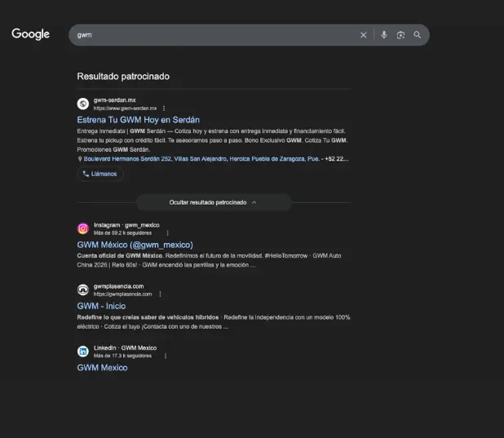Screen dimensions: 504x438
Task: Open the gwm-serdan.mx site favicon
Action: click(83, 104)
